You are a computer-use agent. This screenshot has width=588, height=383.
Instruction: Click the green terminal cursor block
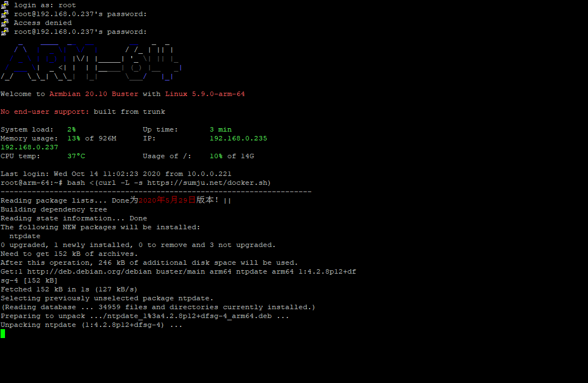pyautogui.click(x=3, y=334)
